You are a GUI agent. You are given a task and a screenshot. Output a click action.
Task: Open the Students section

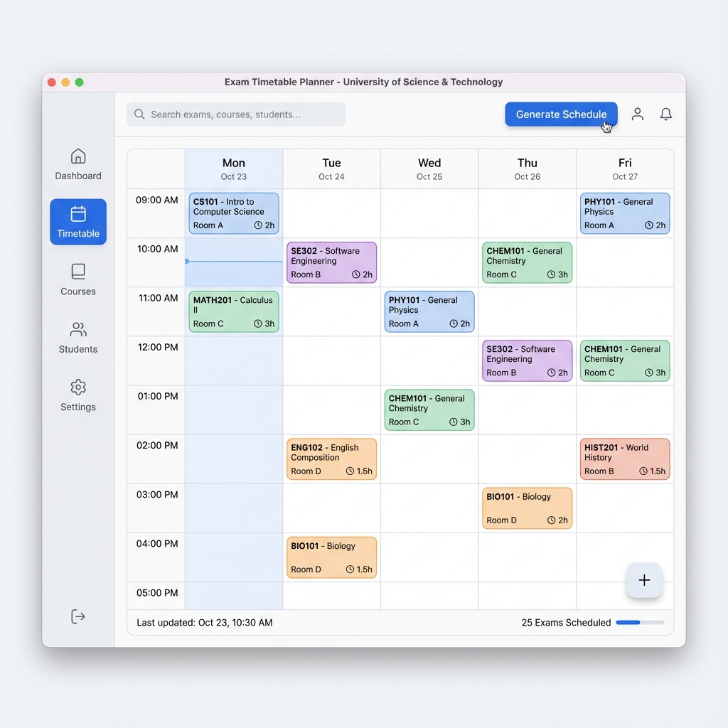tap(77, 338)
